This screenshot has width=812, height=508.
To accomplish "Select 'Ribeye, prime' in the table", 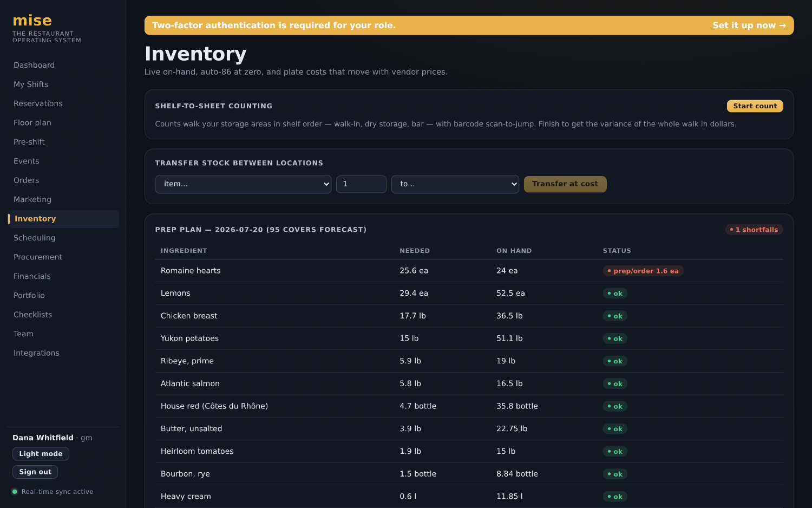I will (187, 361).
